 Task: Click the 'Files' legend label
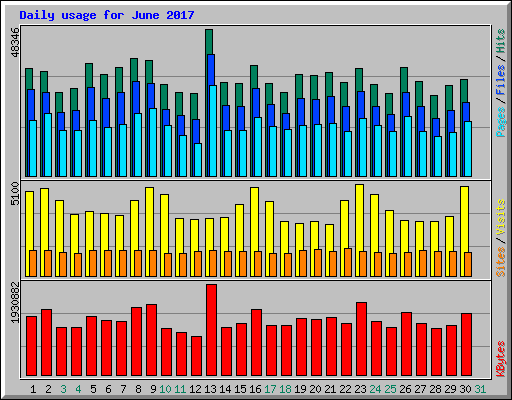point(501,80)
